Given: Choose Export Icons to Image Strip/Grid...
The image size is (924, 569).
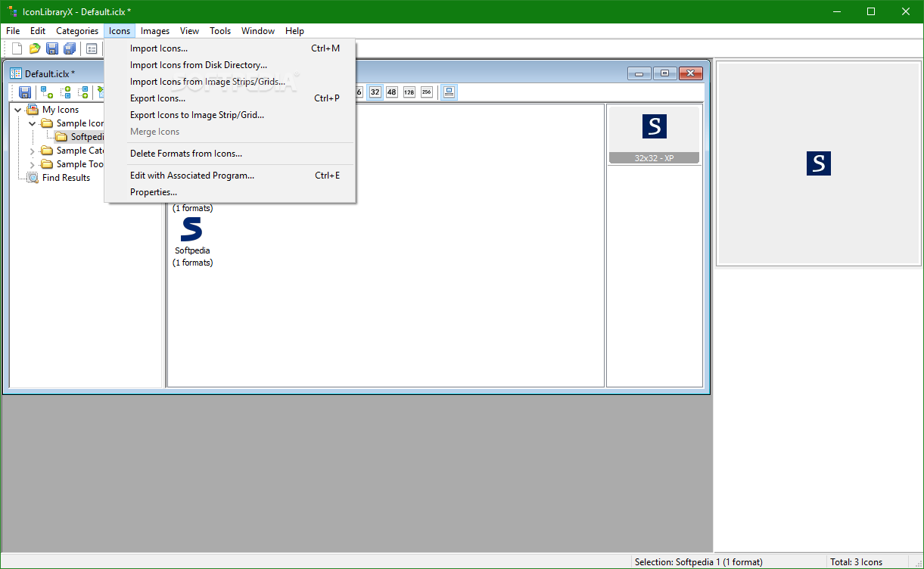Looking at the screenshot, I should coord(230,115).
